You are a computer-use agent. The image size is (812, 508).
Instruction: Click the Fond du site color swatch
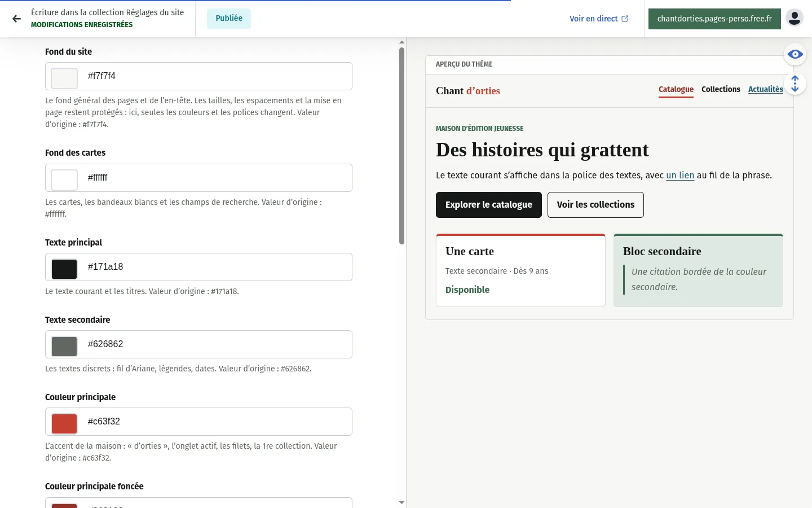(x=64, y=78)
